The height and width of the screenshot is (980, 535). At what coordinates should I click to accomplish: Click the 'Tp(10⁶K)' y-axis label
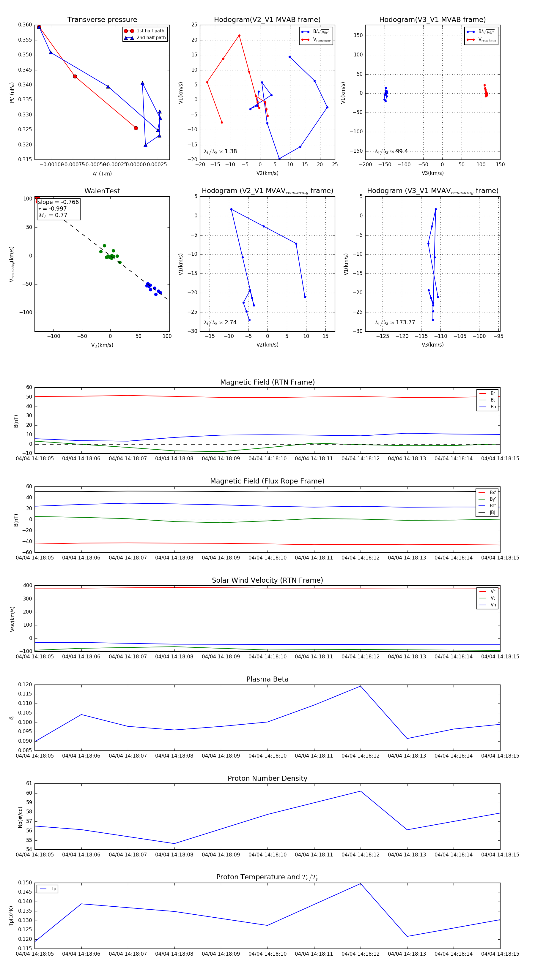11,916
